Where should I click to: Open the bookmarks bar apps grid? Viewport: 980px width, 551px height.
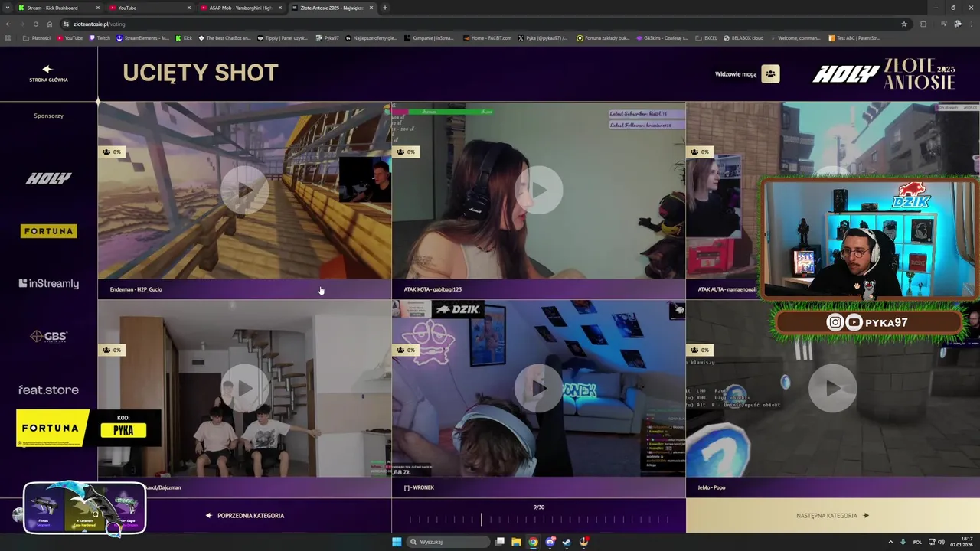8,37
